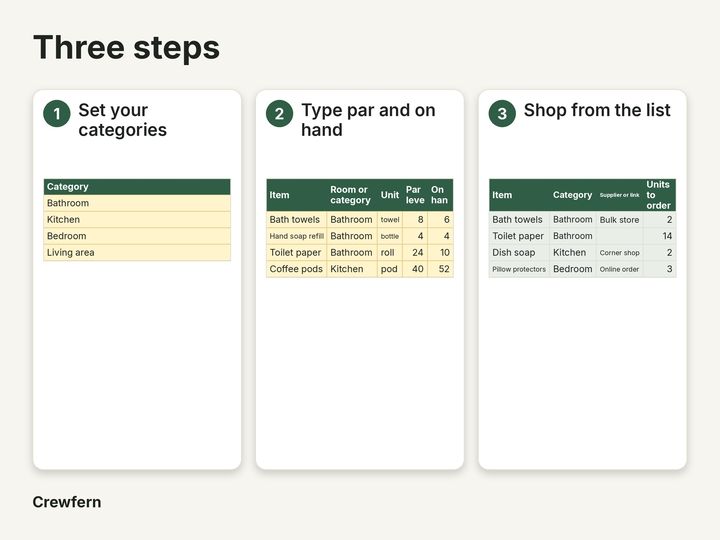
Task: Click the "On hand" column header
Action: tap(440, 195)
